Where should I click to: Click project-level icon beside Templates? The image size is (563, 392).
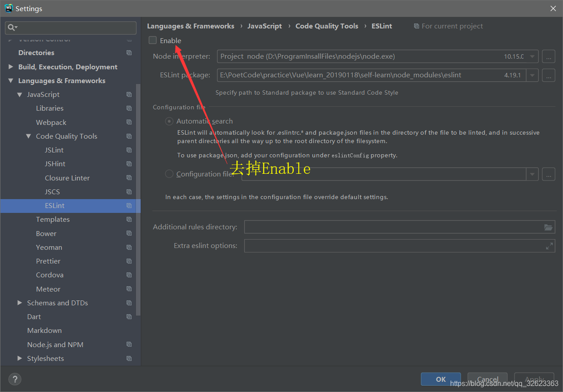coord(129,219)
